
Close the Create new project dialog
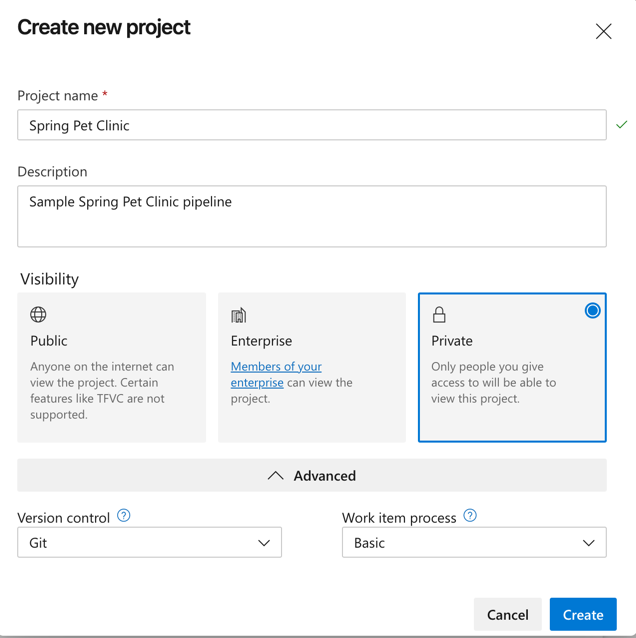(603, 32)
